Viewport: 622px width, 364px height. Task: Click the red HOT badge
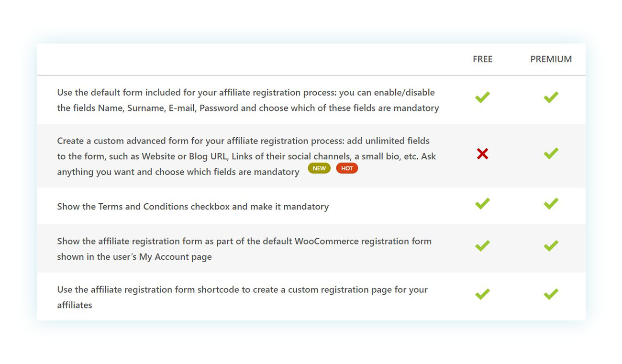pyautogui.click(x=347, y=168)
